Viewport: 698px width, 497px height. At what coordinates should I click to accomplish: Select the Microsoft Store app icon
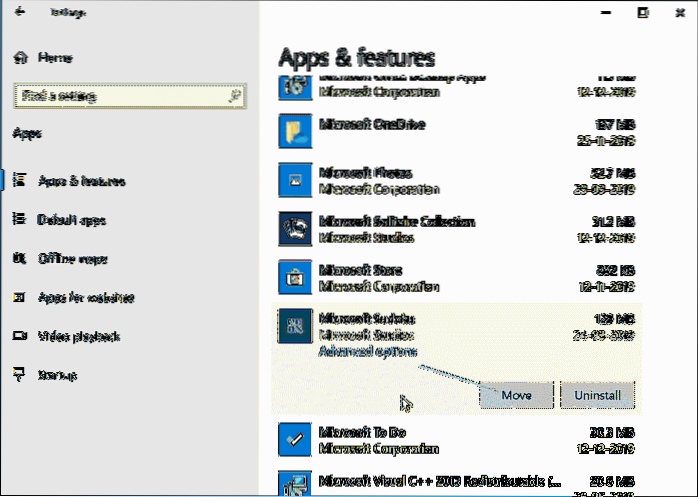click(x=295, y=278)
